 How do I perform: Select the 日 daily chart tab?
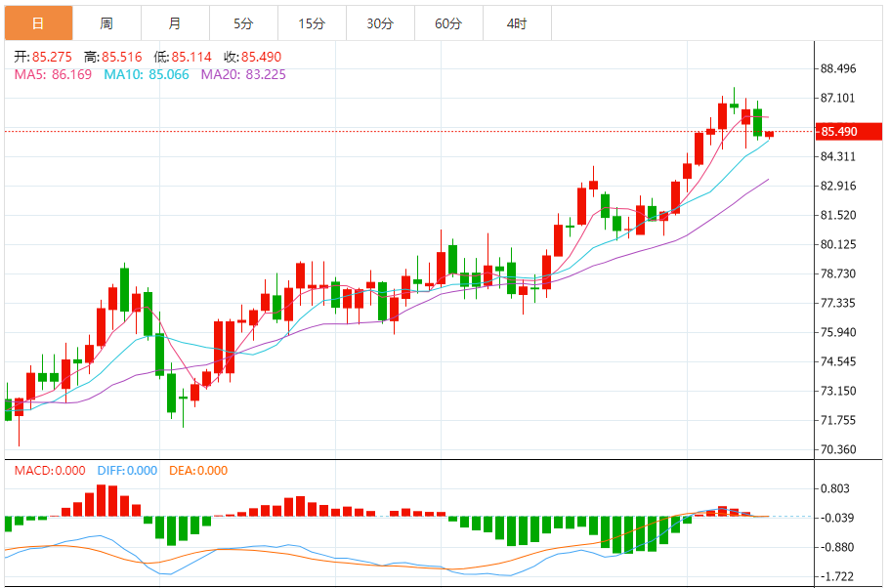39,23
